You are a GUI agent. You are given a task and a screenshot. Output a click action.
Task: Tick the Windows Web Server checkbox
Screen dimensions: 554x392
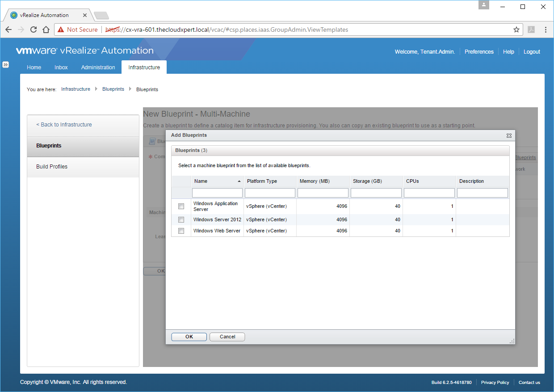point(181,231)
